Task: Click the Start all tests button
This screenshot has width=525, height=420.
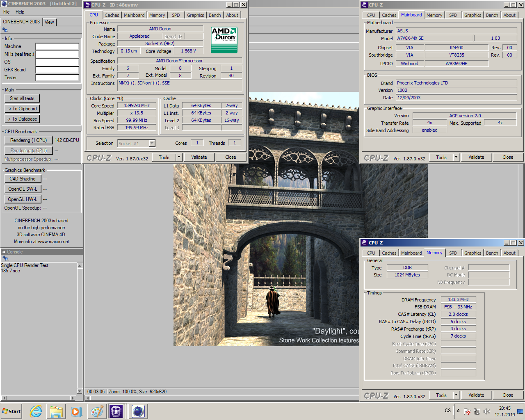Action: click(x=22, y=98)
